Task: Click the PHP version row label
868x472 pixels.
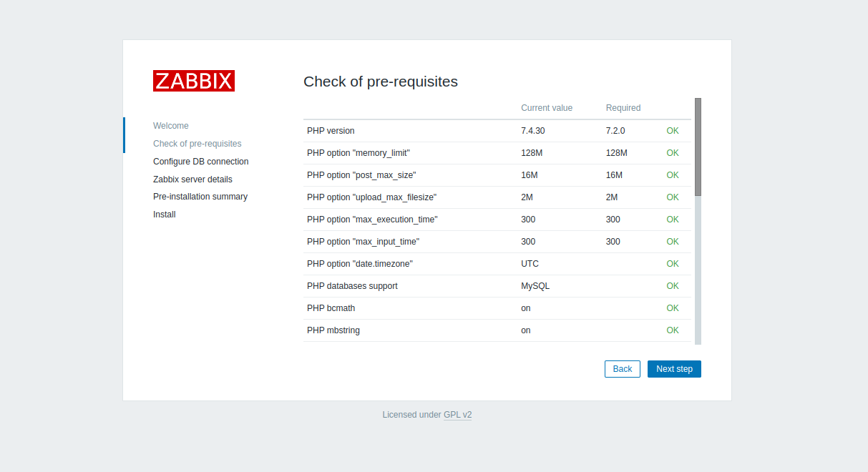Action: pyautogui.click(x=331, y=131)
